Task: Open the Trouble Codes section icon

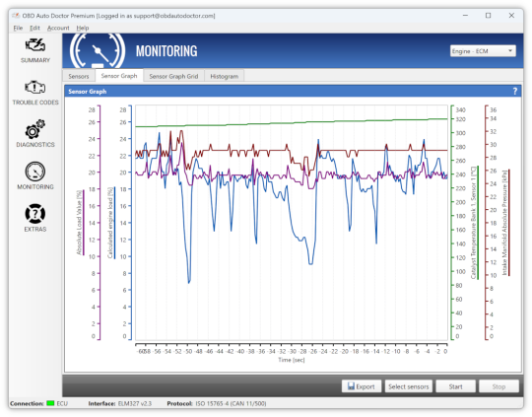Action: point(35,88)
